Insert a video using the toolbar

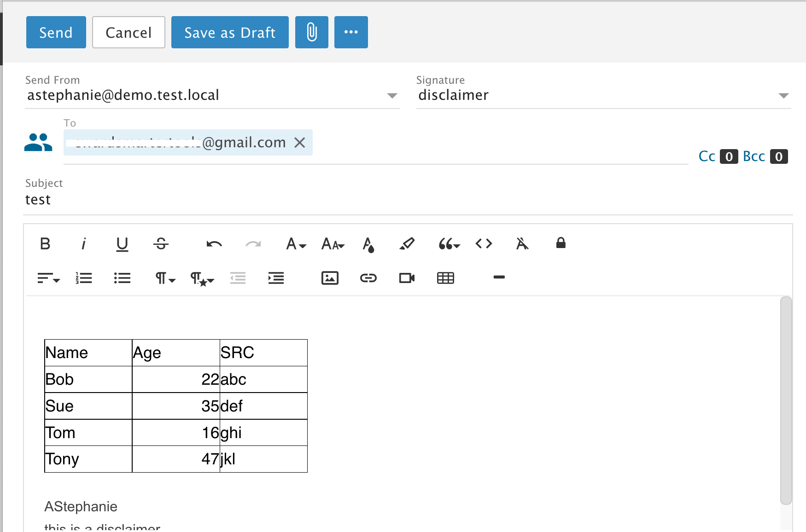pyautogui.click(x=407, y=278)
